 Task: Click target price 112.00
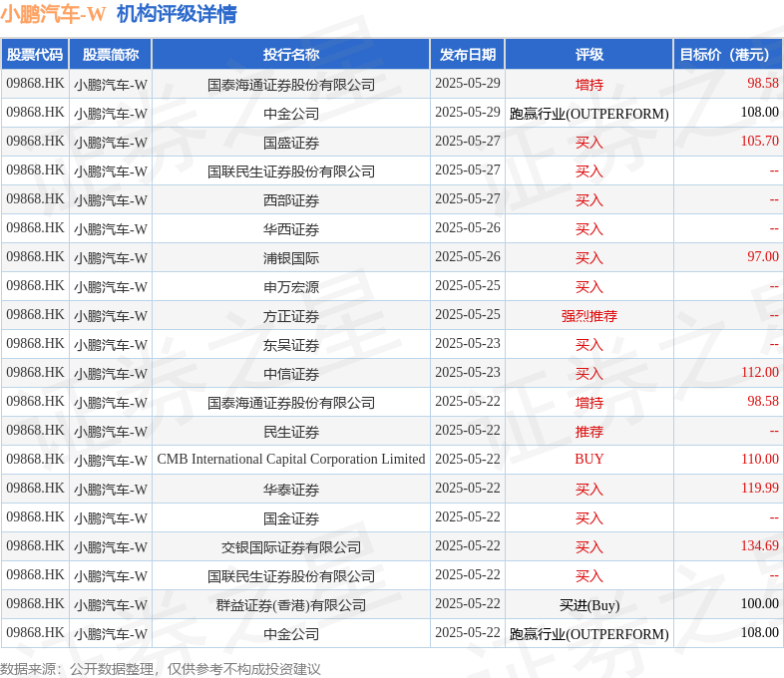[x=759, y=372]
